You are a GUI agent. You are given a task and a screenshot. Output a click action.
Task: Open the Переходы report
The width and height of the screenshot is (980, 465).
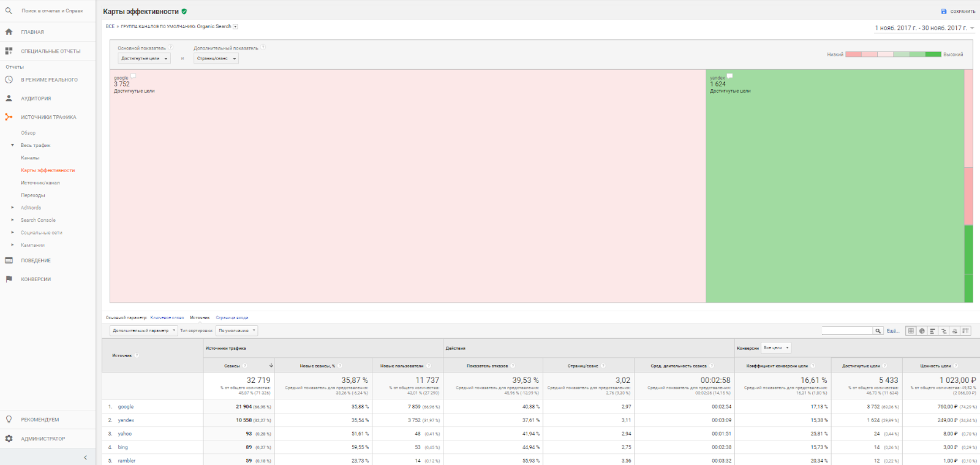(x=33, y=195)
